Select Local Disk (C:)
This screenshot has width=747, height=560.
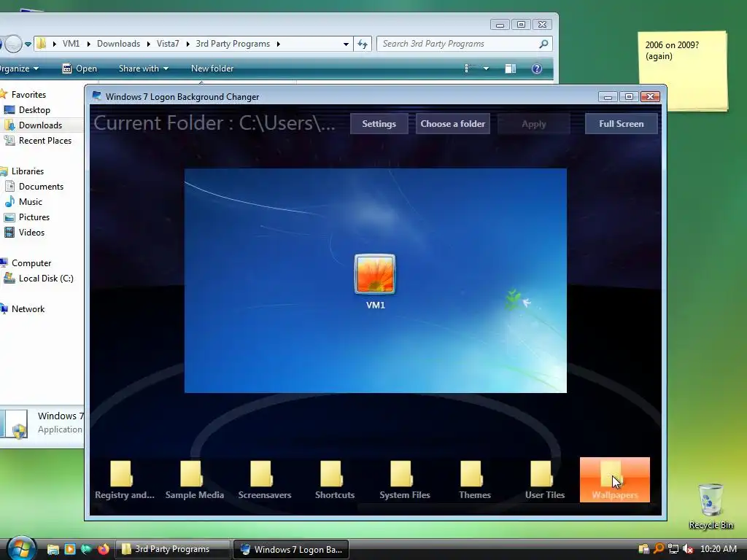[46, 278]
